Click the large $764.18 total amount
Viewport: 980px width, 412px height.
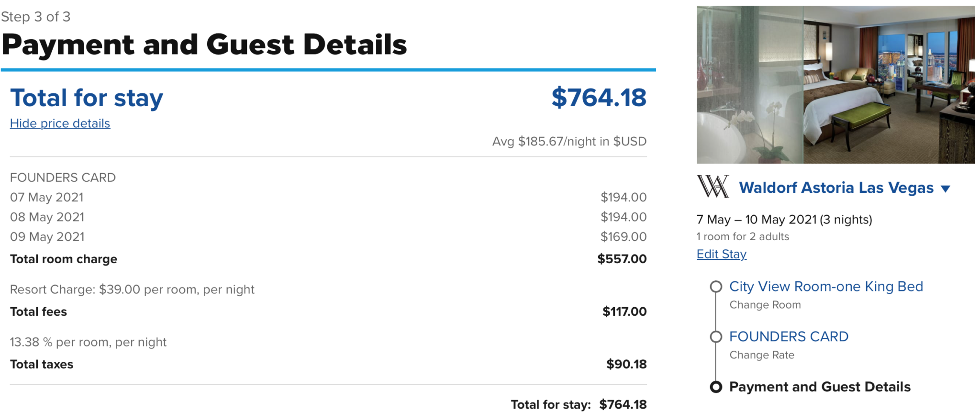(x=599, y=98)
